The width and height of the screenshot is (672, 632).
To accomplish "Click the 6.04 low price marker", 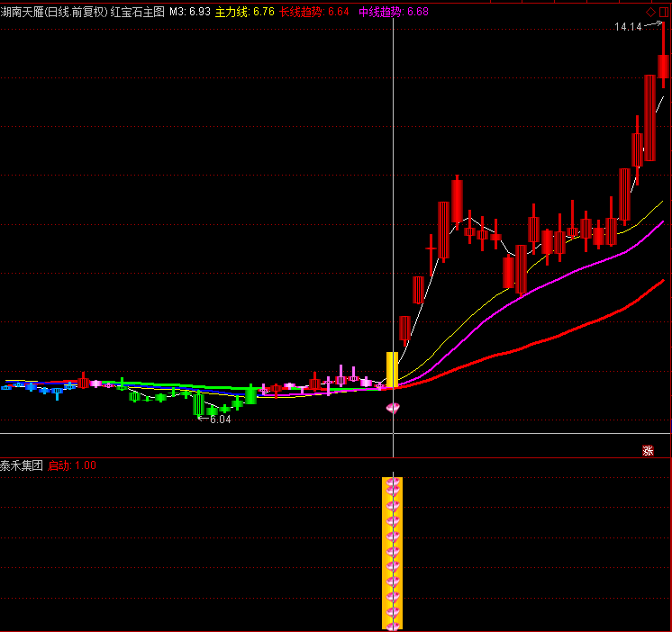I will [x=220, y=420].
